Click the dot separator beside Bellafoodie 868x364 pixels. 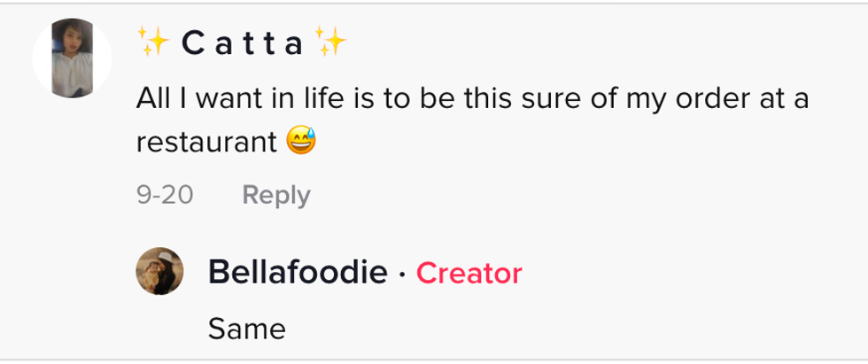[402, 275]
